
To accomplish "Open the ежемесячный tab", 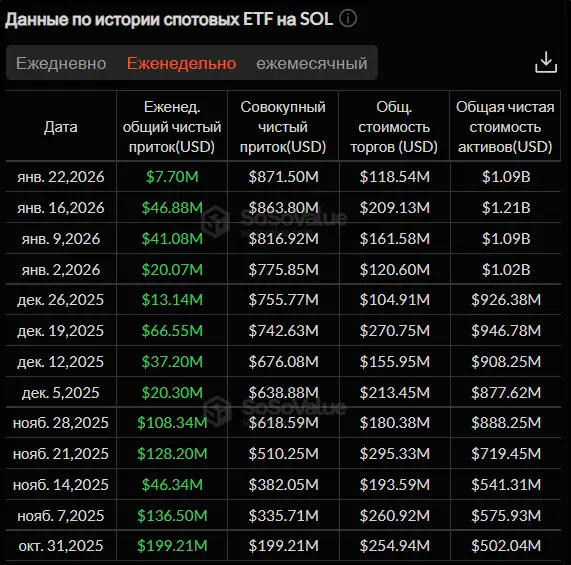I will click(x=312, y=63).
